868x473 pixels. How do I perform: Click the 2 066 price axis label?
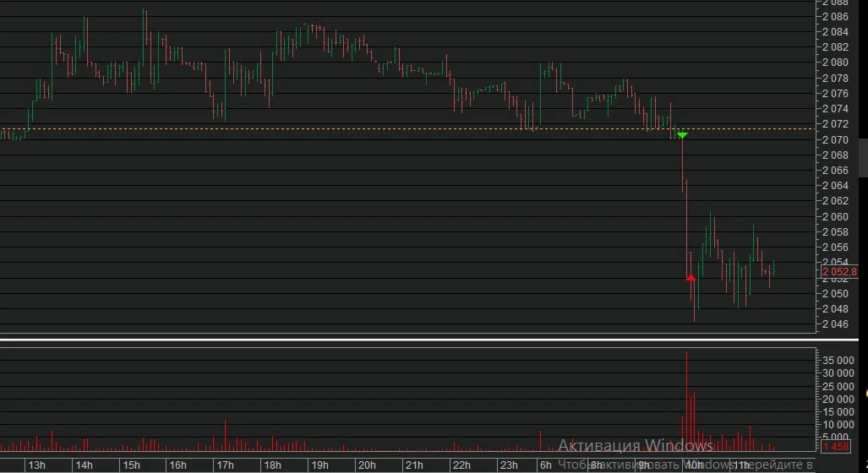pyautogui.click(x=835, y=170)
